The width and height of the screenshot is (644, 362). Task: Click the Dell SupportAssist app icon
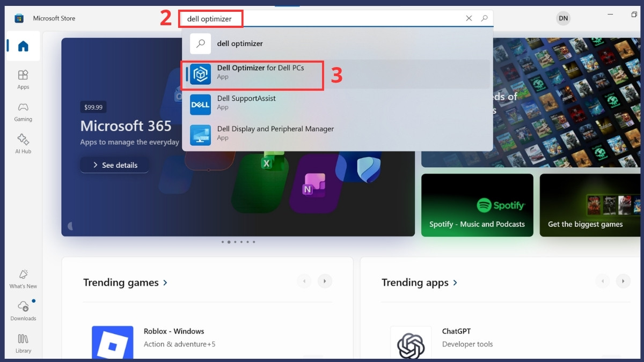[x=201, y=105]
